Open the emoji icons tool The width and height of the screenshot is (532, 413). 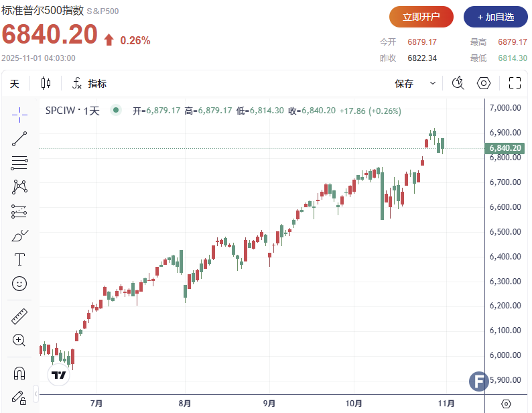19,284
